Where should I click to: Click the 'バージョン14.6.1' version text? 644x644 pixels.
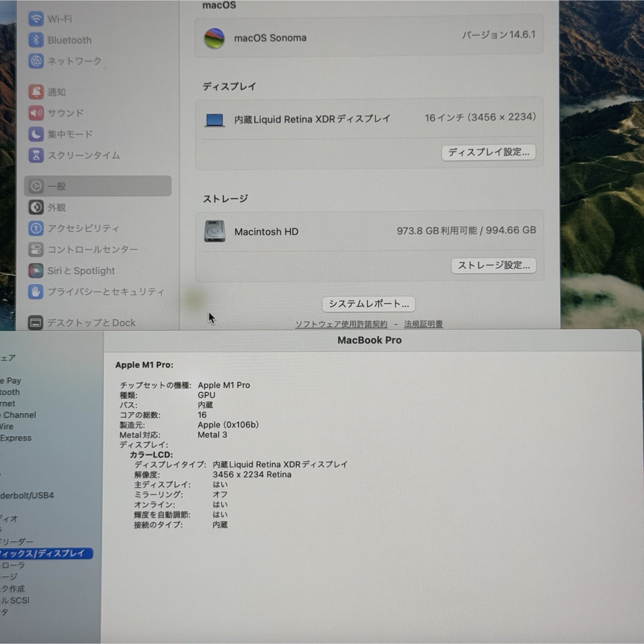pyautogui.click(x=499, y=35)
